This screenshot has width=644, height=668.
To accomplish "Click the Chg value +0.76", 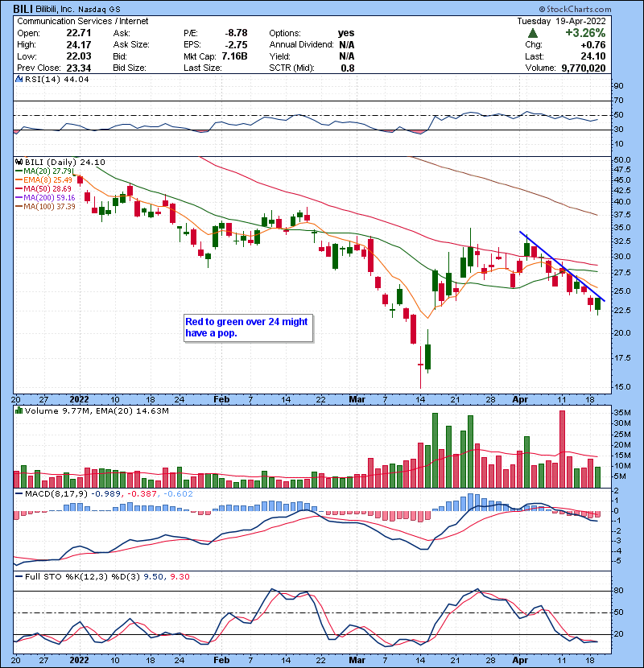I will pos(593,44).
